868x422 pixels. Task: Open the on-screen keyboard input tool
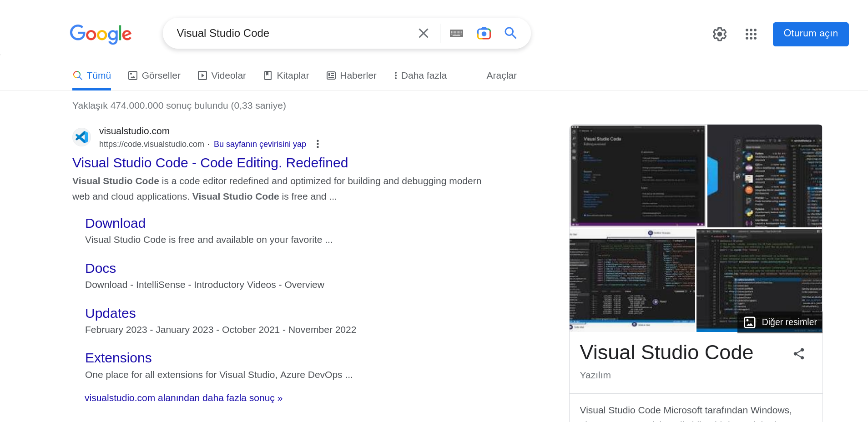tap(456, 33)
